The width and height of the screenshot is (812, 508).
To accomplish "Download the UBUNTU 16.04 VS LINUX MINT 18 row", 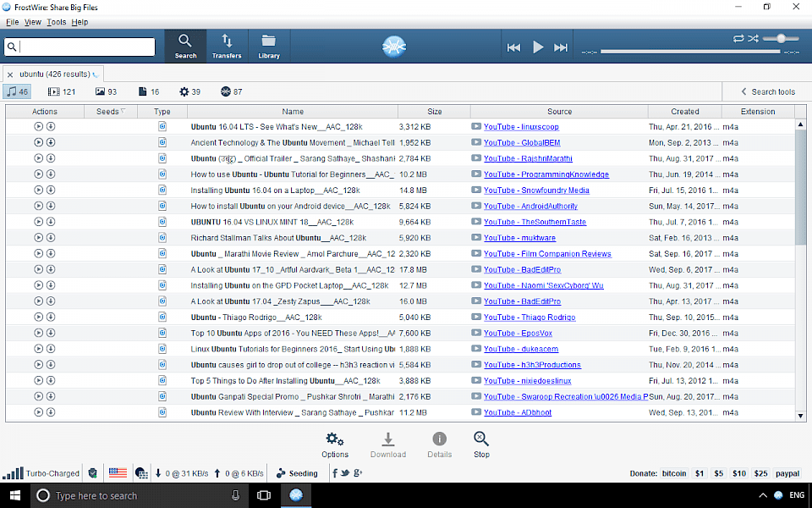I will pyautogui.click(x=51, y=222).
